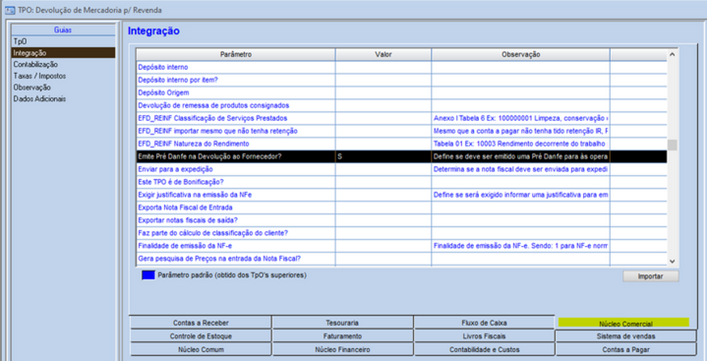The width and height of the screenshot is (707, 361).
Task: Switch to Núcleo Financeiro tab
Action: tap(342, 349)
